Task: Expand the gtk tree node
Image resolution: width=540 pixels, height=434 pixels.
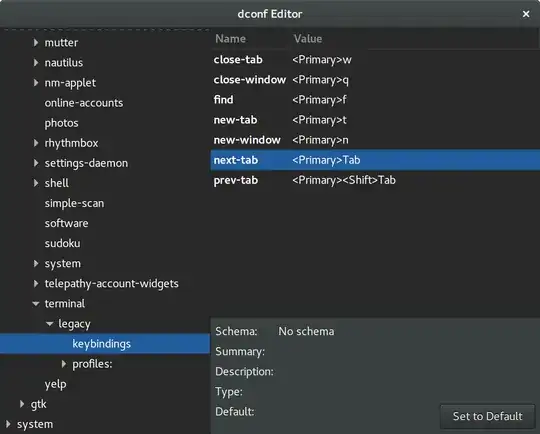Action: click(x=22, y=404)
